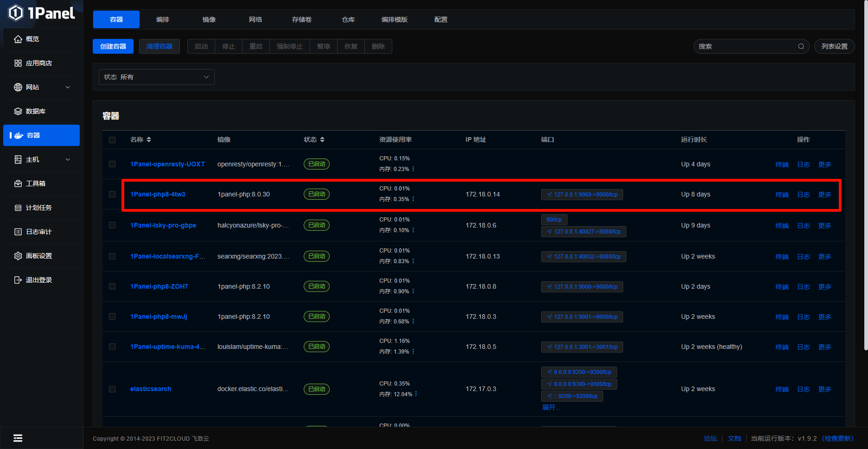Switch to the 网络 tab

coord(255,19)
